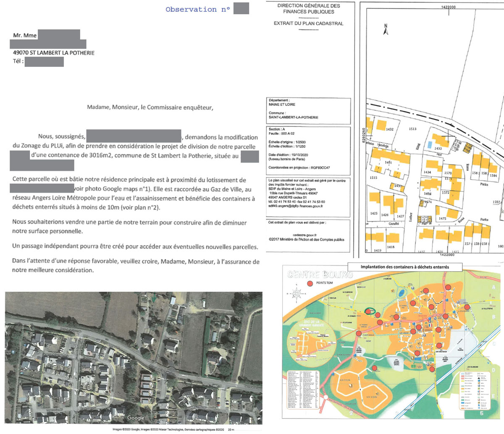Click the Google logo on the satellite photo
Image resolution: width=504 pixels, height=434 pixels.
136,418
